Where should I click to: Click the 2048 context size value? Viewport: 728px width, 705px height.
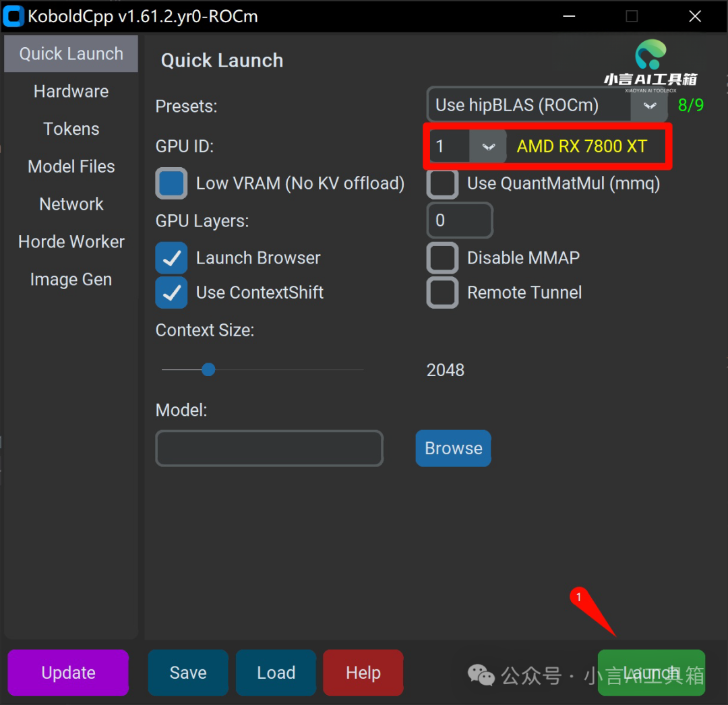click(x=446, y=371)
